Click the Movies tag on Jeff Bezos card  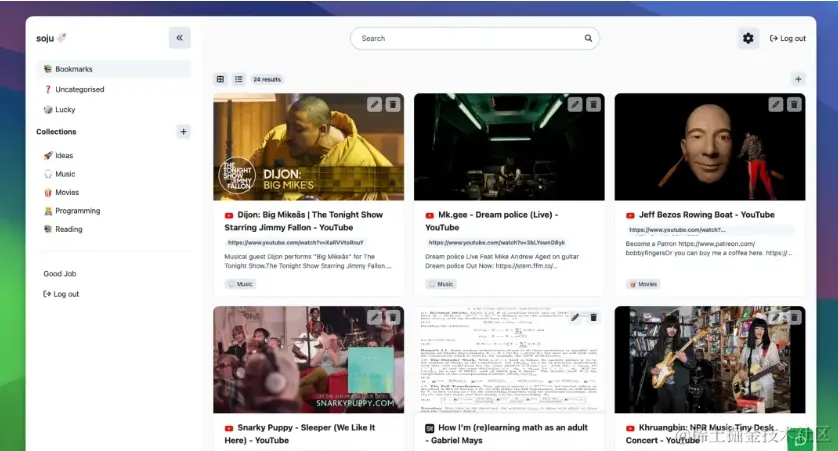click(643, 284)
